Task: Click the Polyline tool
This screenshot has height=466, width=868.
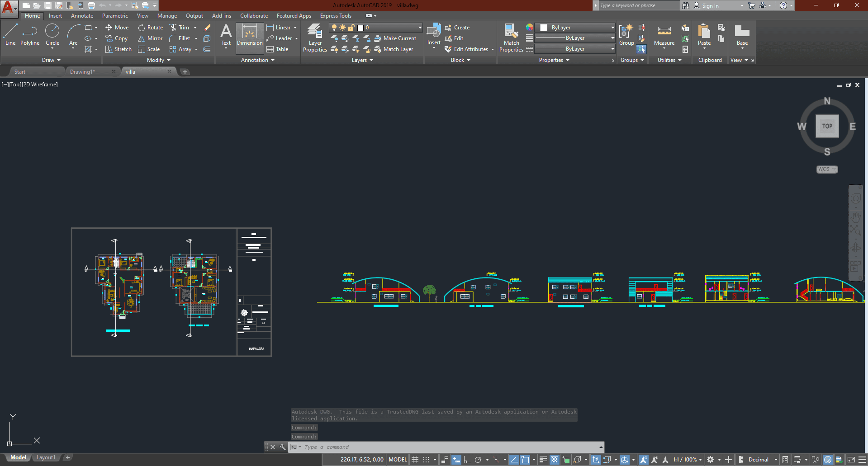Action: [30, 35]
